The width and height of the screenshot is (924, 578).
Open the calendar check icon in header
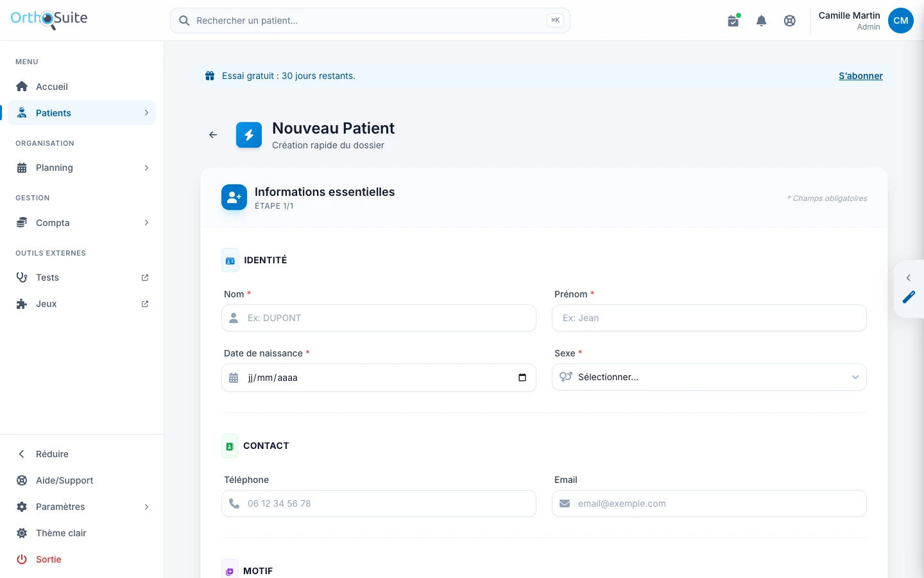tap(733, 21)
